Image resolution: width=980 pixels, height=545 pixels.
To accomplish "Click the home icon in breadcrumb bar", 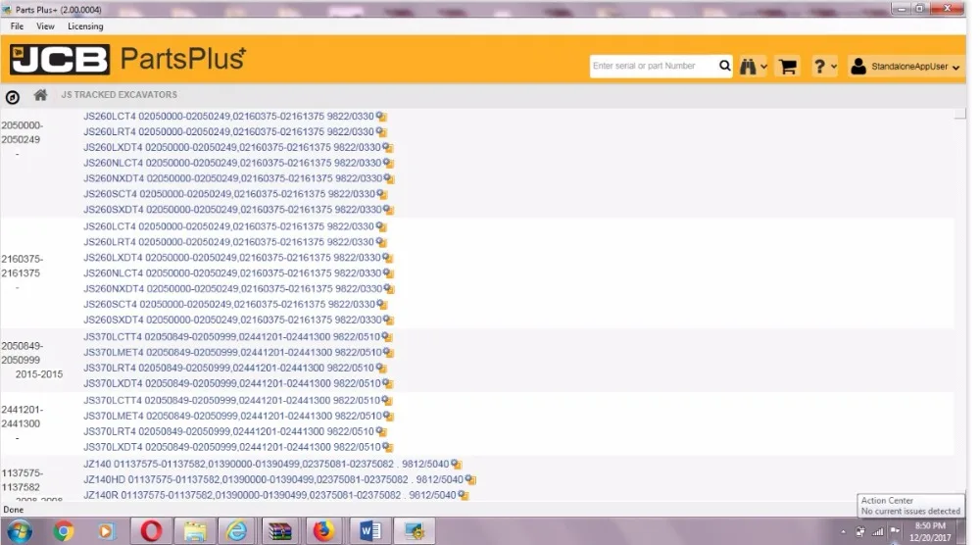I will (40, 95).
